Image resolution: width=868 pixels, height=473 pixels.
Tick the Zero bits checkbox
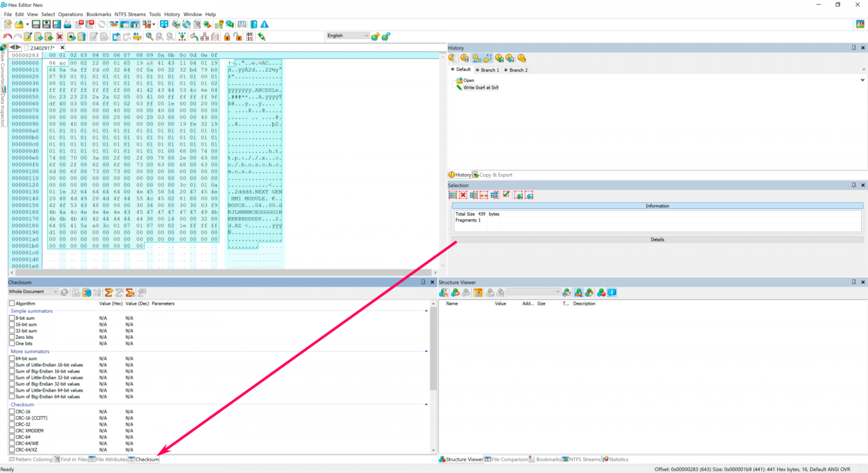12,337
